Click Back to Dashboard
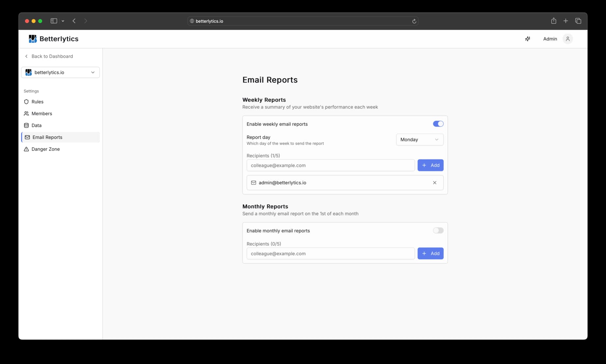This screenshot has width=606, height=364. pyautogui.click(x=49, y=56)
